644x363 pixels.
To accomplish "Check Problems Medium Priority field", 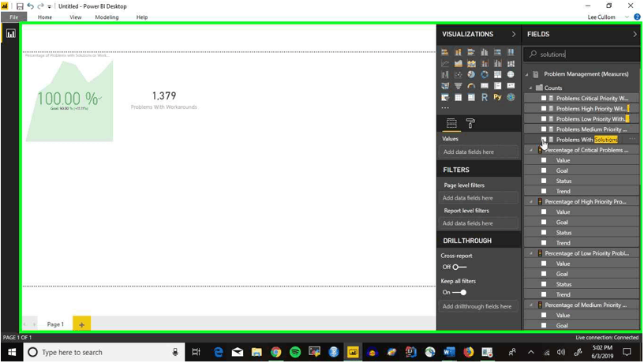I will click(x=544, y=129).
